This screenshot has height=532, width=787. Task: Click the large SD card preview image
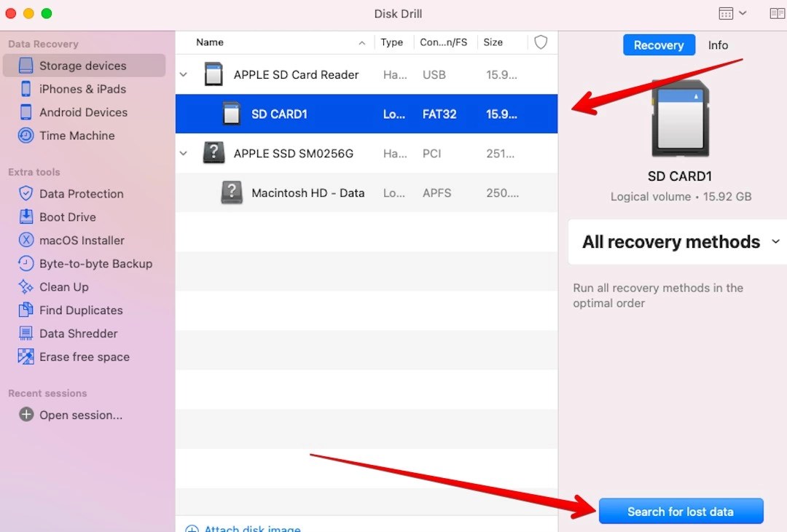680,120
